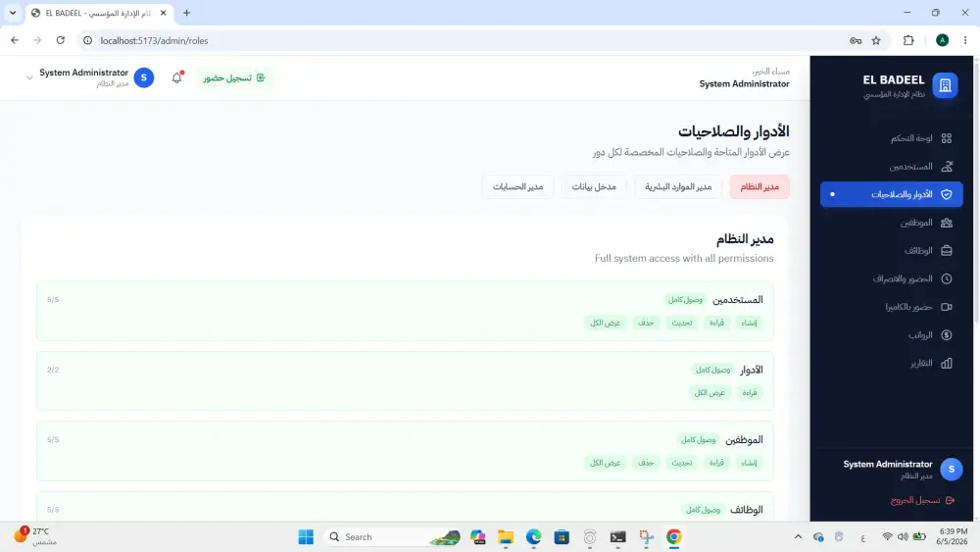The height and width of the screenshot is (552, 980).
Task: Open salaries (الرواتب) dollar icon
Action: pos(947,335)
